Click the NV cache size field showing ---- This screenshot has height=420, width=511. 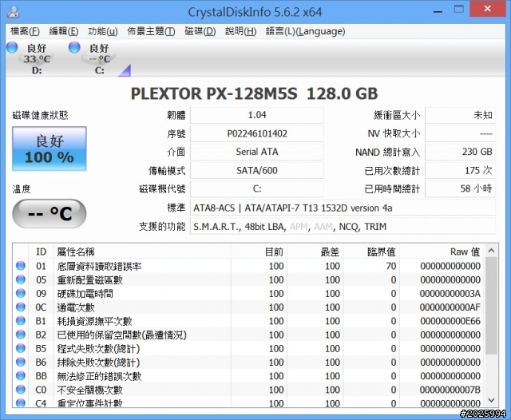460,133
